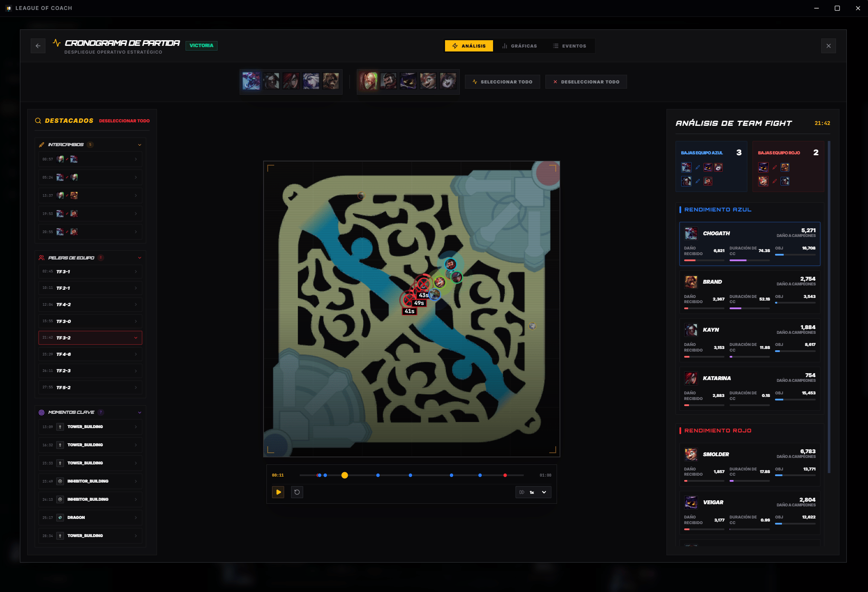Screen dimensions: 868x592
Task: Click the red Deseleccionar Todo link beside Destacados
Action: click(124, 121)
